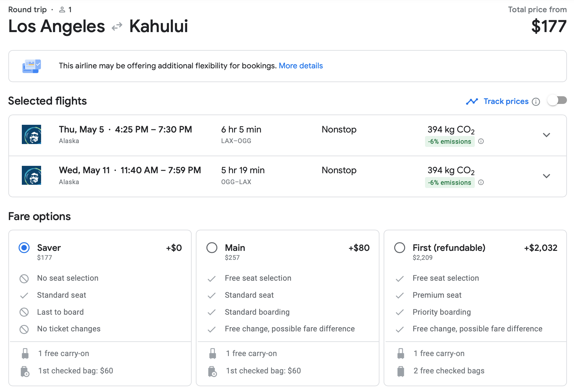Expand the Thu, May 5 flight details
This screenshot has height=392, width=574.
point(546,135)
